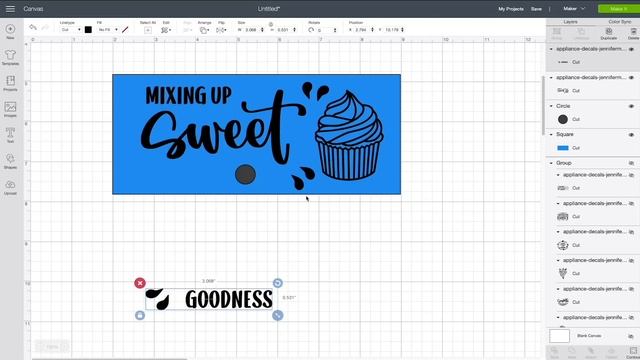Viewport: 640px width, 360px height.
Task: Open the Flip dropdown
Action: (x=221, y=30)
